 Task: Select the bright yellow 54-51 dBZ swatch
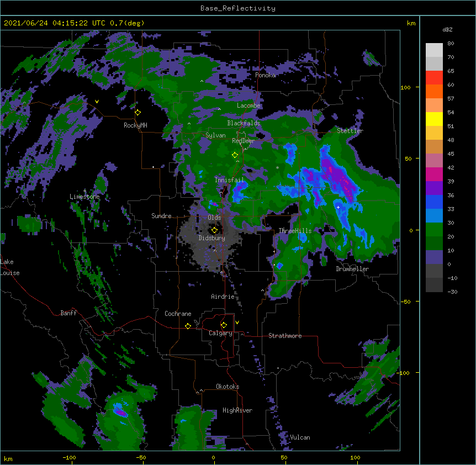click(434, 119)
